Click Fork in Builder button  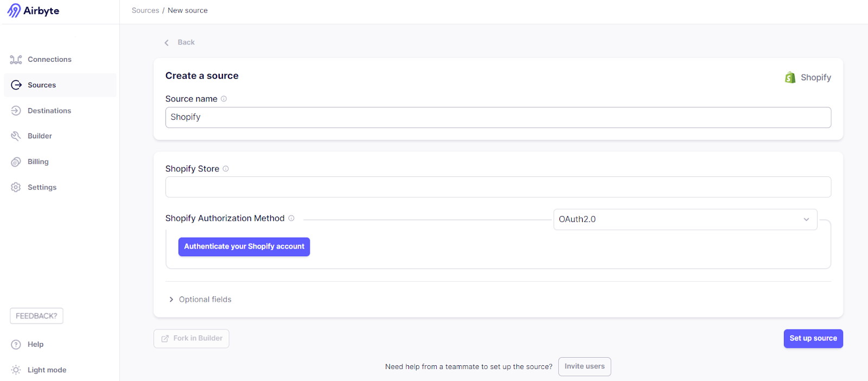tap(192, 339)
